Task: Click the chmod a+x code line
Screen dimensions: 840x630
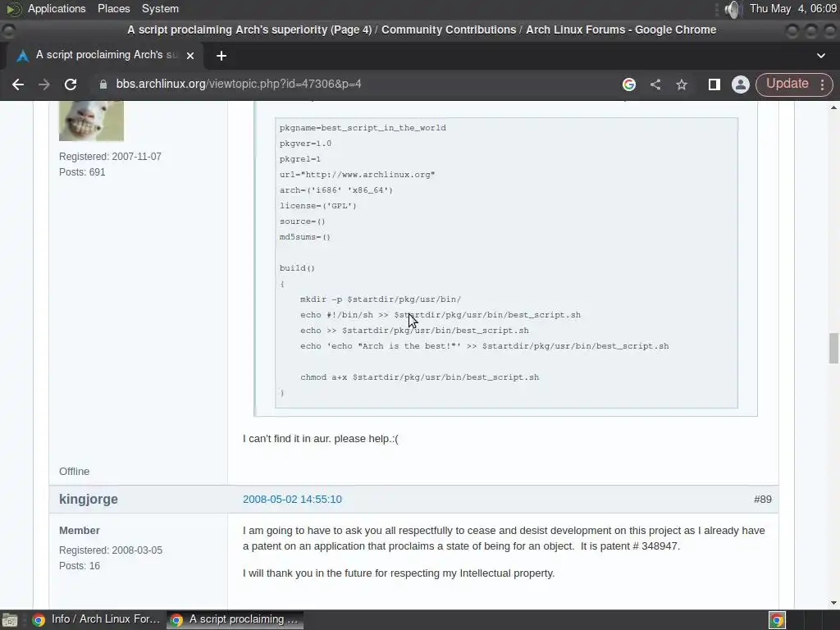Action: coord(419,377)
